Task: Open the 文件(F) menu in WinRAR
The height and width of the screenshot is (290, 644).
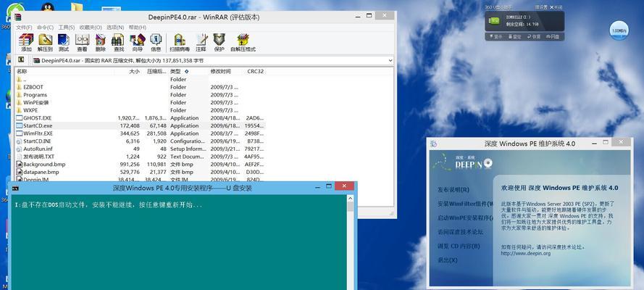Action: [24, 27]
